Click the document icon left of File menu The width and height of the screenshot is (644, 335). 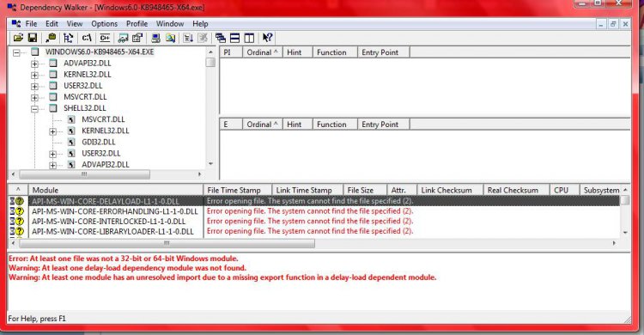click(x=16, y=23)
